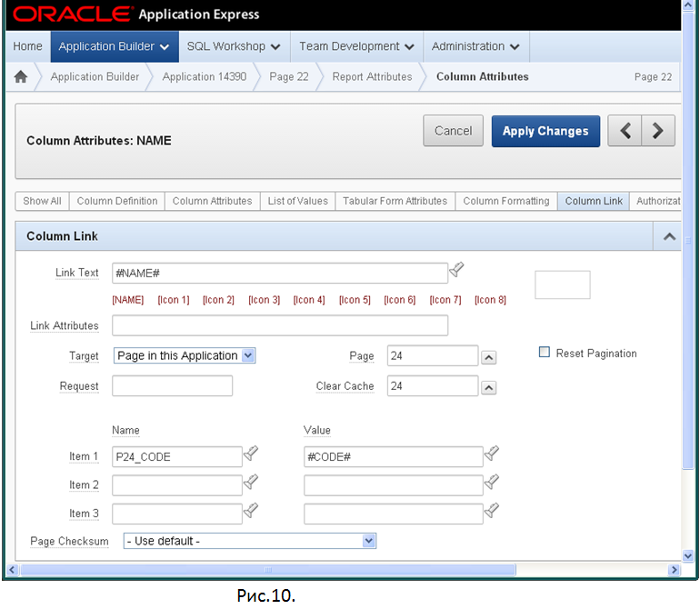This screenshot has height=609, width=700.
Task: Switch to the Column Definition tab
Action: point(117,201)
